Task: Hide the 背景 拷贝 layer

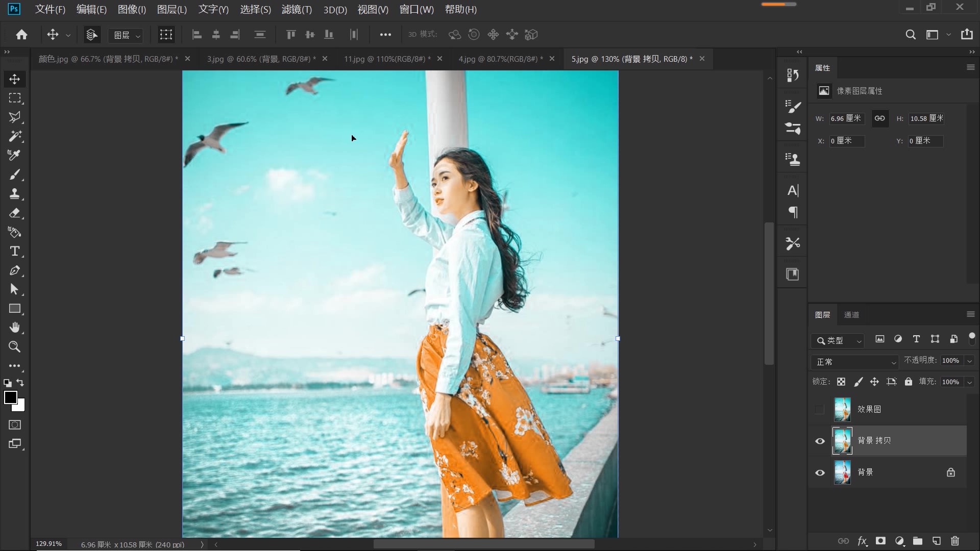Action: [820, 441]
